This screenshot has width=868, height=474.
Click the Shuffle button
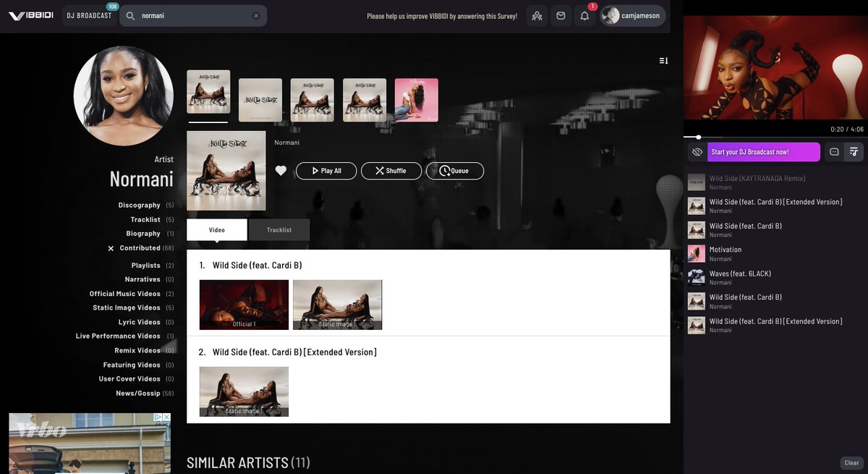391,171
